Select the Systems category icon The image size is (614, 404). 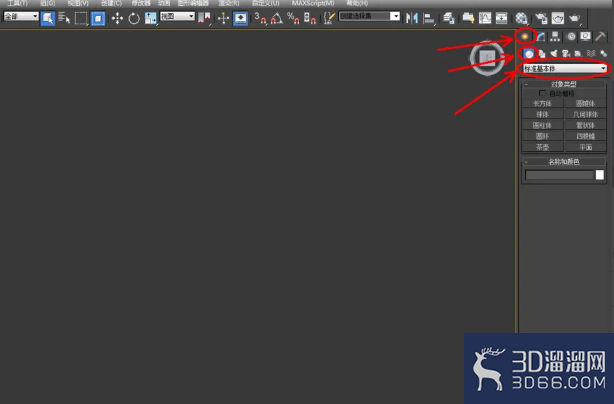tap(603, 54)
